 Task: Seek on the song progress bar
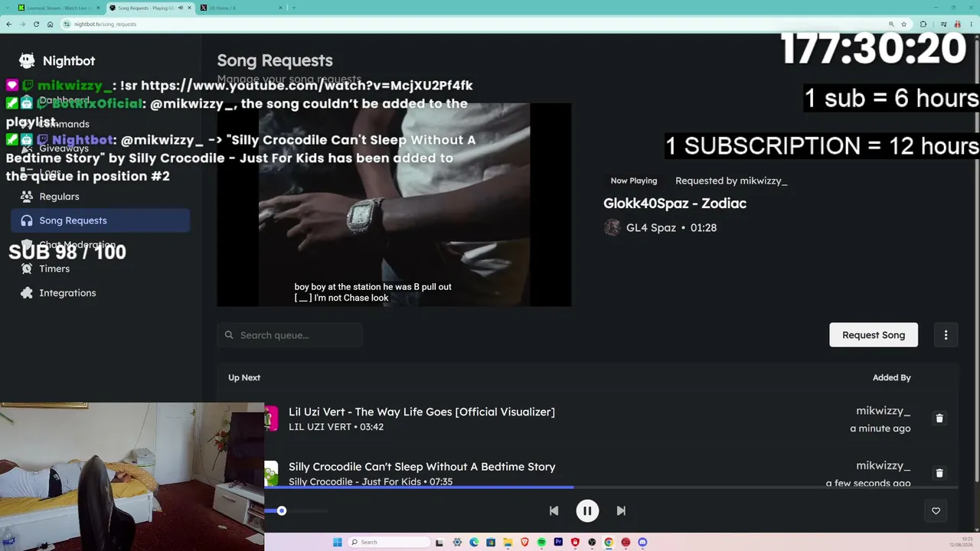(611, 487)
